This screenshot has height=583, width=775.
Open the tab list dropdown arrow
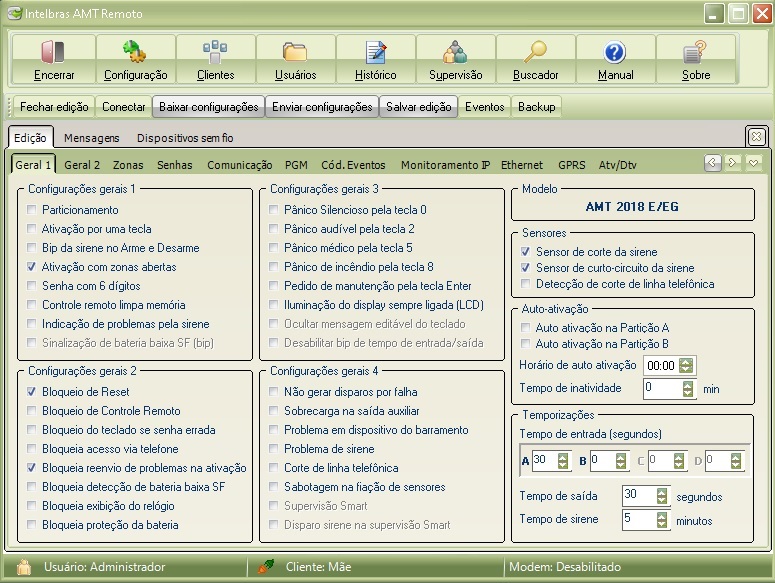coord(753,163)
